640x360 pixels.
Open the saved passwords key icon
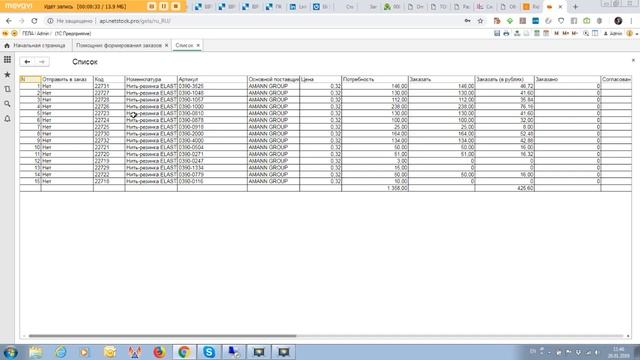pyautogui.click(x=467, y=21)
